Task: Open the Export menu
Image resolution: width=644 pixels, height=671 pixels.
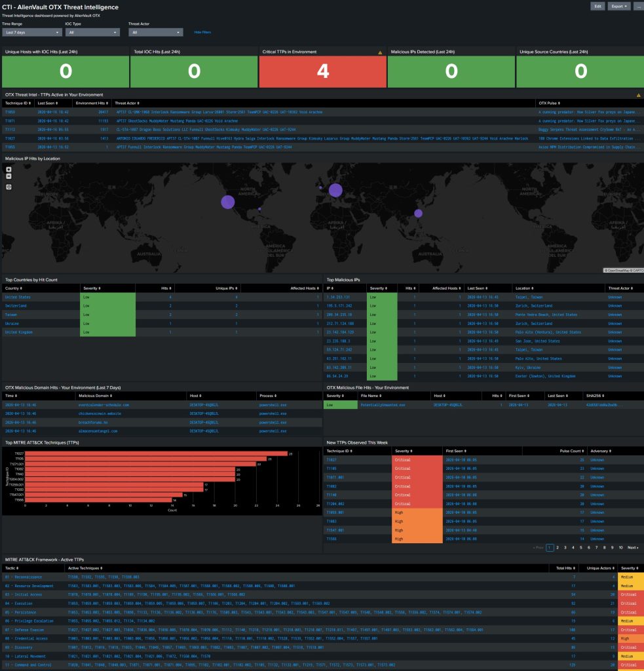Action: (x=619, y=6)
